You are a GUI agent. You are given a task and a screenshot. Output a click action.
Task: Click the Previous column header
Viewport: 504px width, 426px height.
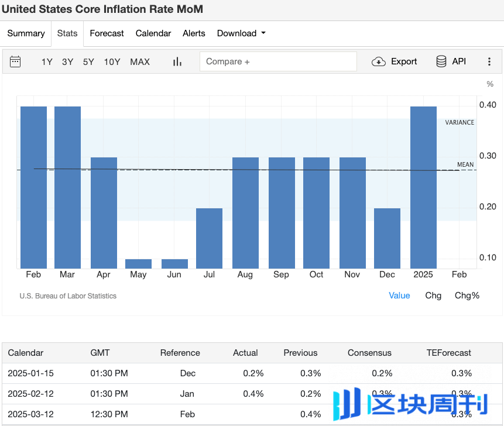(300, 353)
